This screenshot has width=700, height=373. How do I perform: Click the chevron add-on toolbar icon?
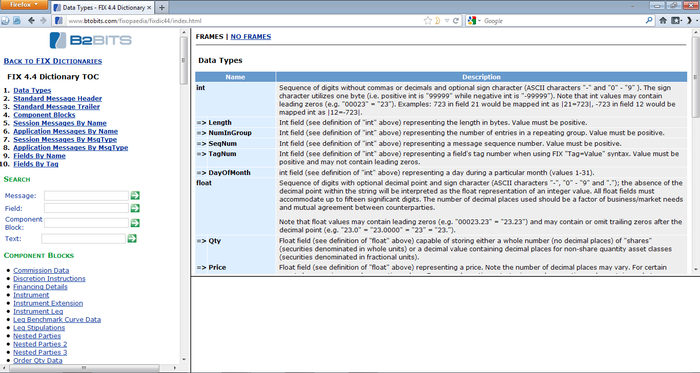tap(690, 21)
